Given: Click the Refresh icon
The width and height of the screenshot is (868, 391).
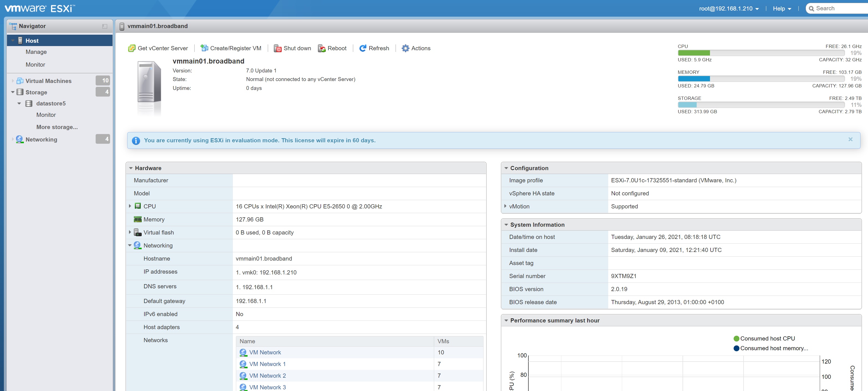Looking at the screenshot, I should [363, 48].
